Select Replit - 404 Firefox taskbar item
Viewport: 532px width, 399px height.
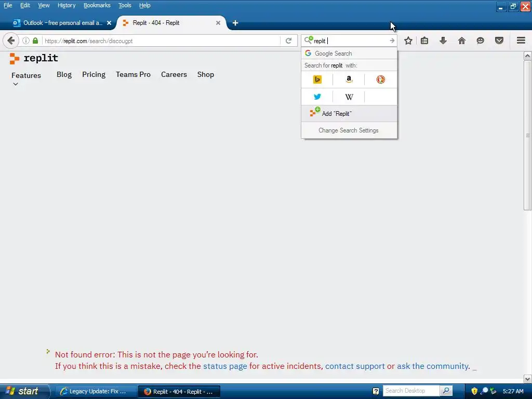tap(179, 392)
